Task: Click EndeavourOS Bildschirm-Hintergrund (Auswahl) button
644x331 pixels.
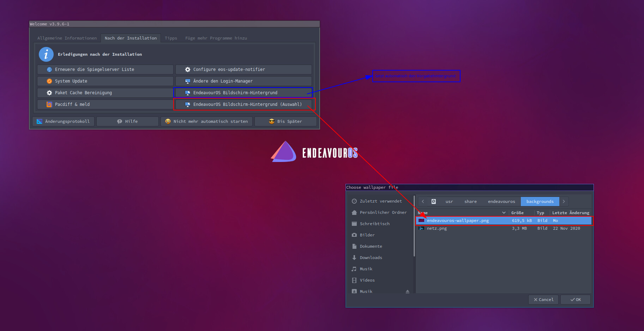Action: click(243, 104)
